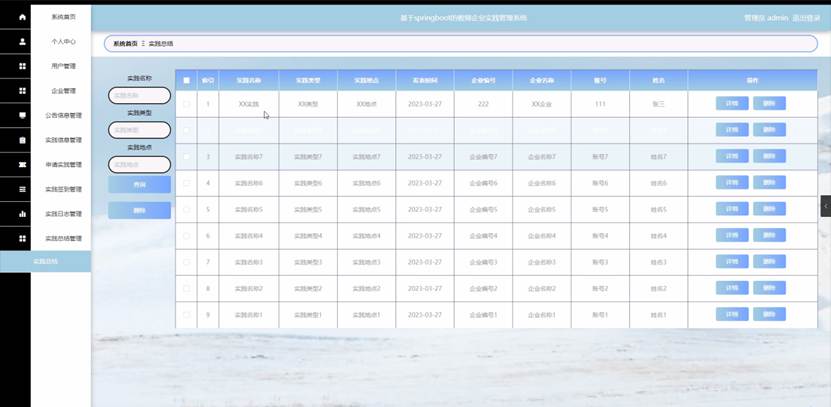Click the cell reading 企业编号7
This screenshot has height=407, width=831.
pos(483,157)
